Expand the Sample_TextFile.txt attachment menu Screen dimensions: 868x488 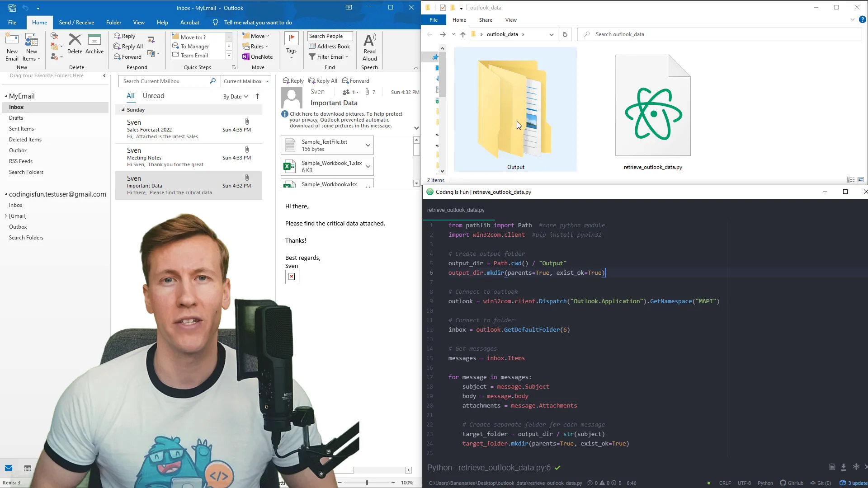(368, 145)
